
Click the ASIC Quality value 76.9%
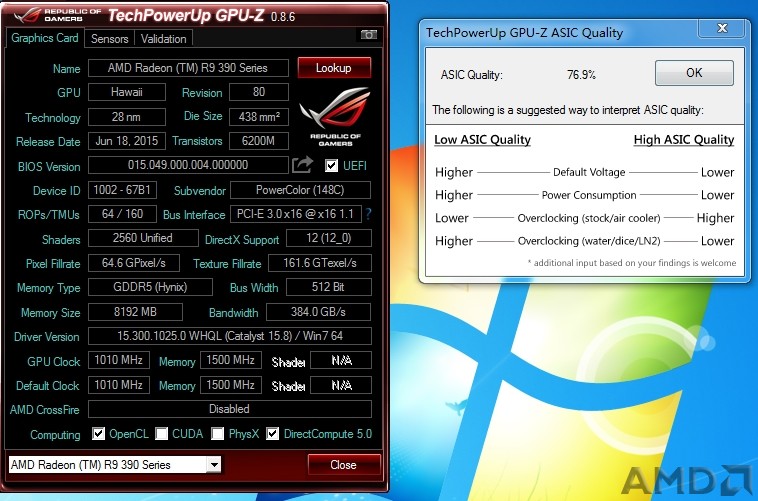pyautogui.click(x=581, y=74)
